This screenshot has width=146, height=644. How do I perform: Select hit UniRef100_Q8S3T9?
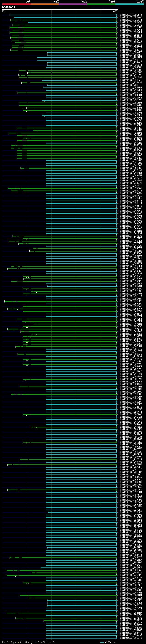click(131, 48)
